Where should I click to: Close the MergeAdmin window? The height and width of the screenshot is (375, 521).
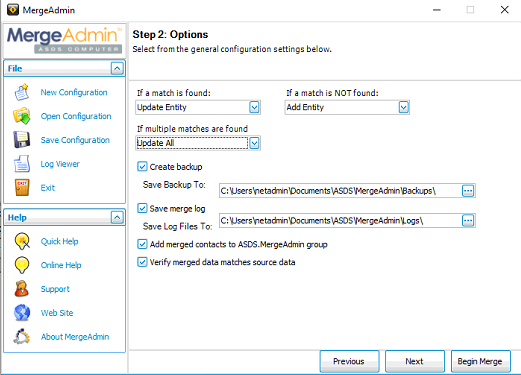(505, 10)
